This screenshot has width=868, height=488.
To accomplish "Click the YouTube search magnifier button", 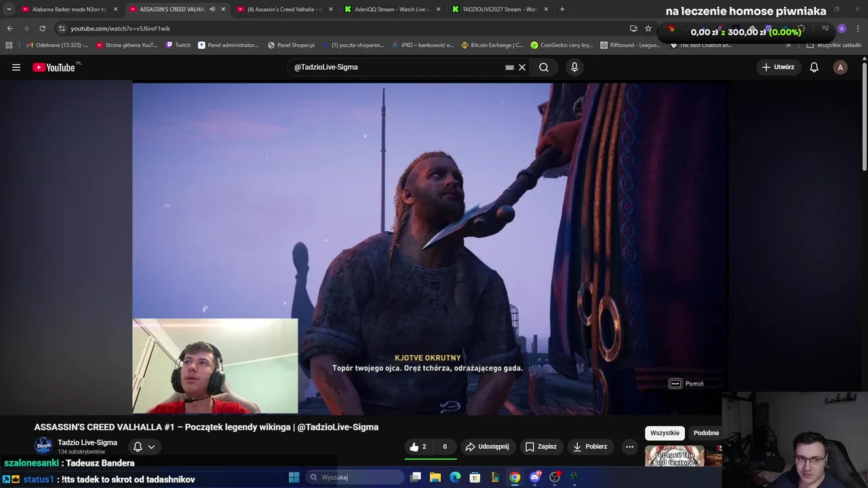I will (x=544, y=67).
